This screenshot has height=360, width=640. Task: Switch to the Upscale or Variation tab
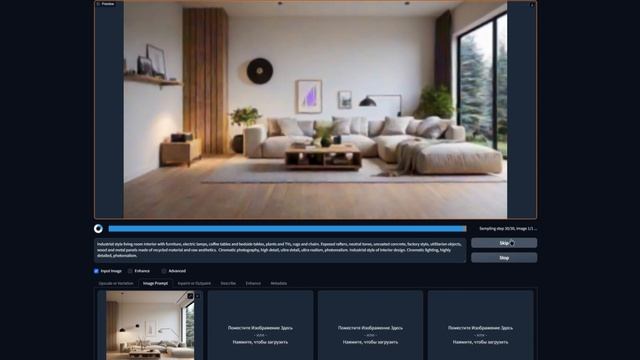point(116,283)
